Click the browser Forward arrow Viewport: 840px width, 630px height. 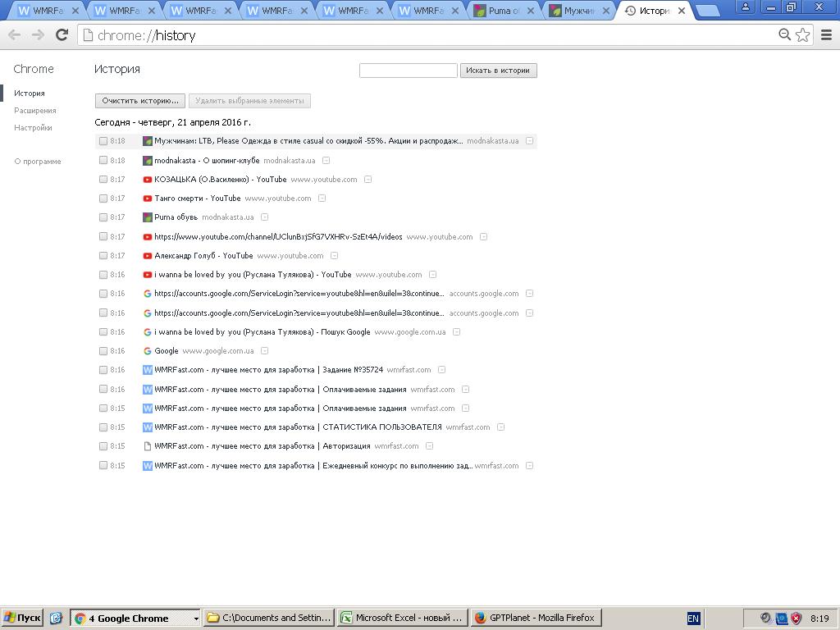click(x=38, y=35)
